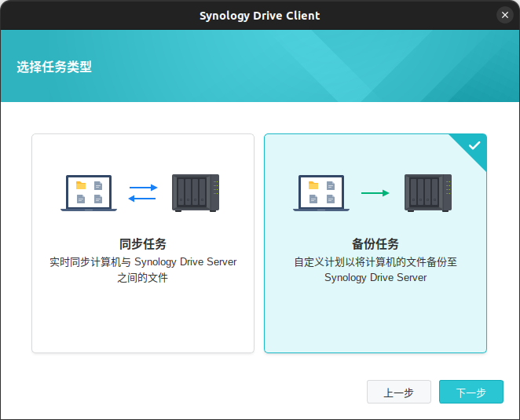Click the sync description '实时同步计算机与 Synology Drive Server'
520x420 pixels.
(143, 262)
